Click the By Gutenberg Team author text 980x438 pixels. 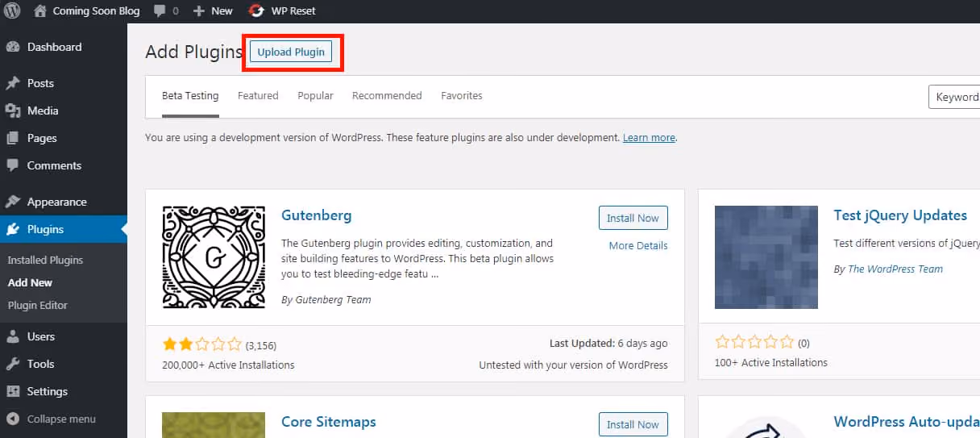[x=326, y=300]
